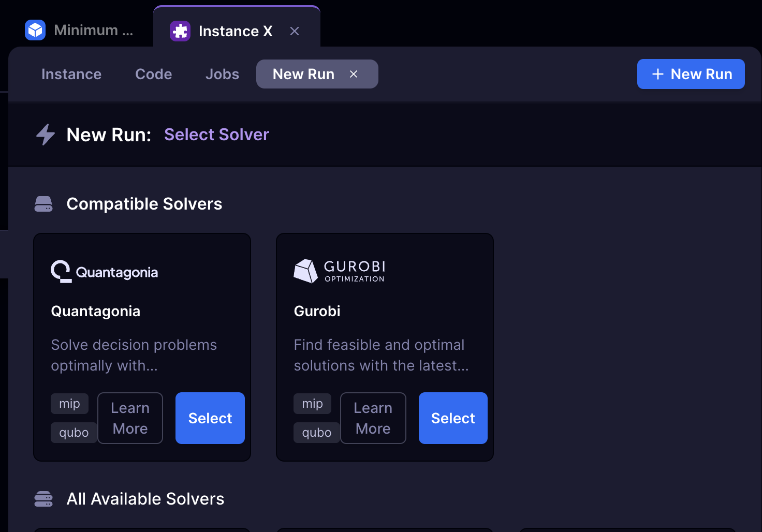This screenshot has height=532, width=762.
Task: Click the puzzle icon on Instance X tab
Action: click(180, 31)
